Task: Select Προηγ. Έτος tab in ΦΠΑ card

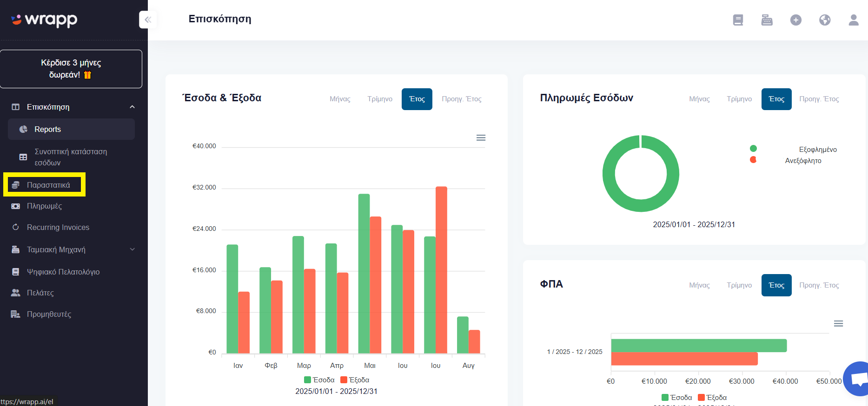Action: 819,285
